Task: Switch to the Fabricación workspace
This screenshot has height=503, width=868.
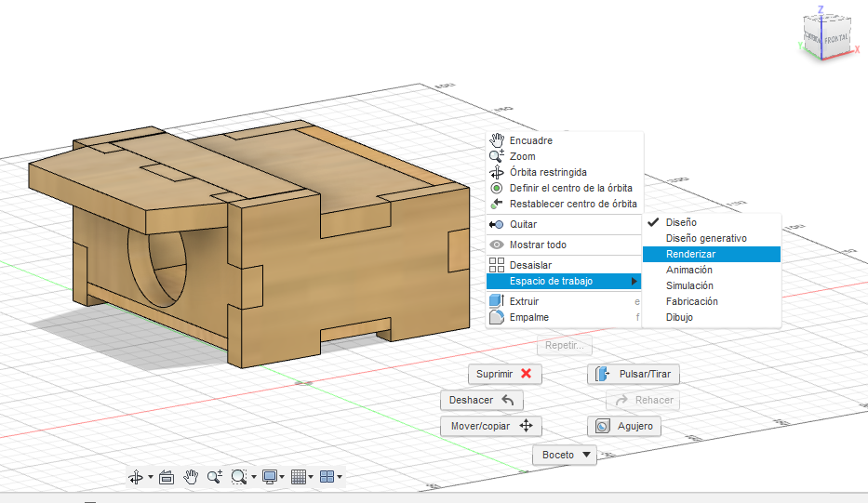Action: click(x=712, y=301)
